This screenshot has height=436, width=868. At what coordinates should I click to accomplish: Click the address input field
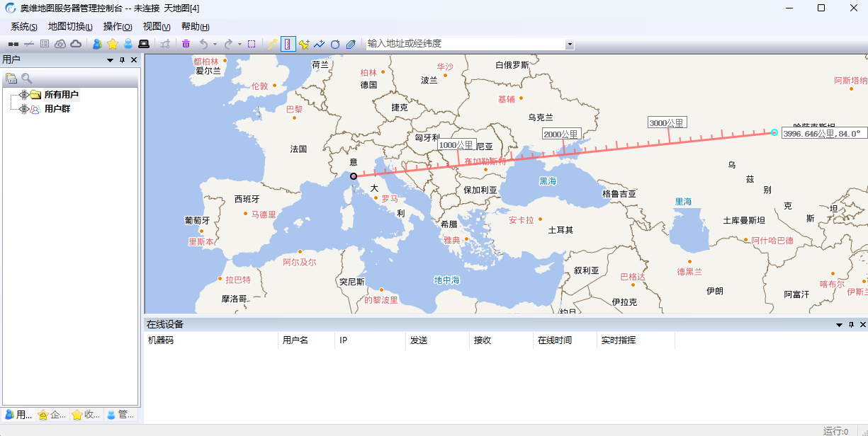tap(461, 44)
